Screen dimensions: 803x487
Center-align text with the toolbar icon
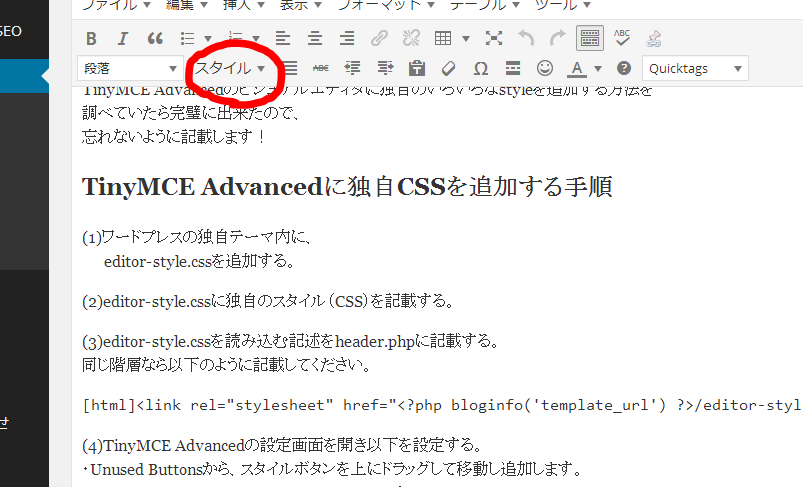(315, 38)
